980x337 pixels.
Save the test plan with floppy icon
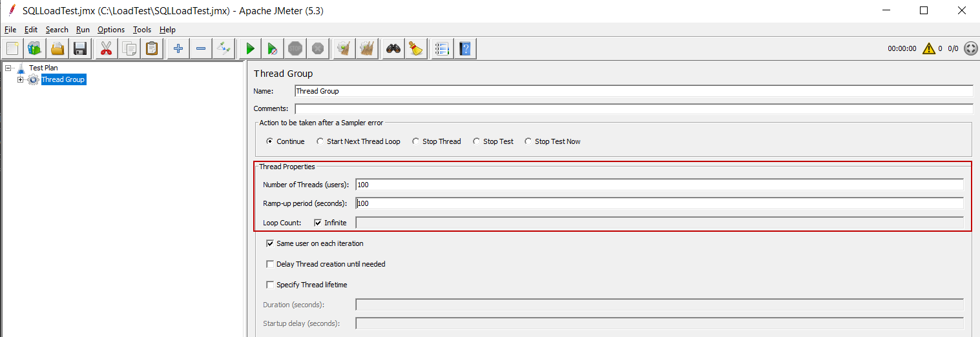[x=80, y=48]
